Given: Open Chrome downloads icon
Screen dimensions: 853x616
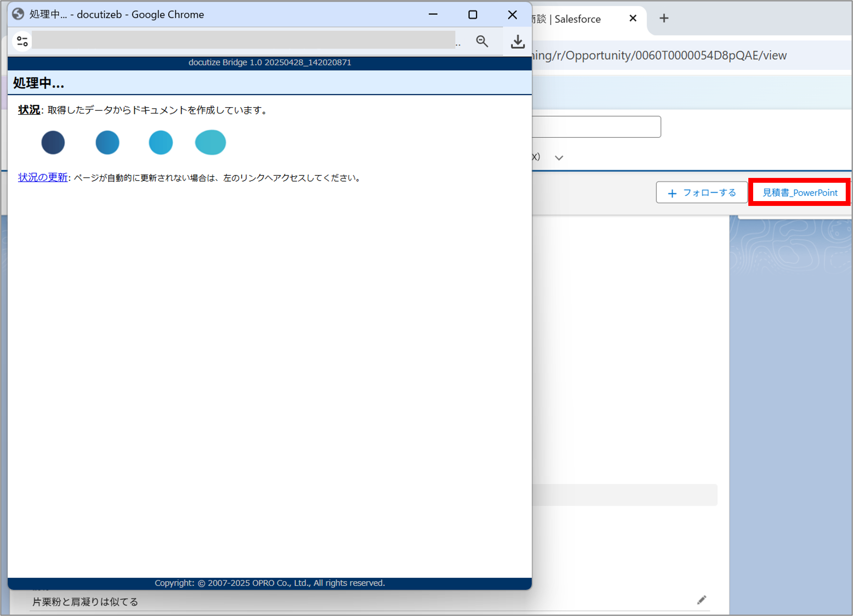Looking at the screenshot, I should pos(518,41).
